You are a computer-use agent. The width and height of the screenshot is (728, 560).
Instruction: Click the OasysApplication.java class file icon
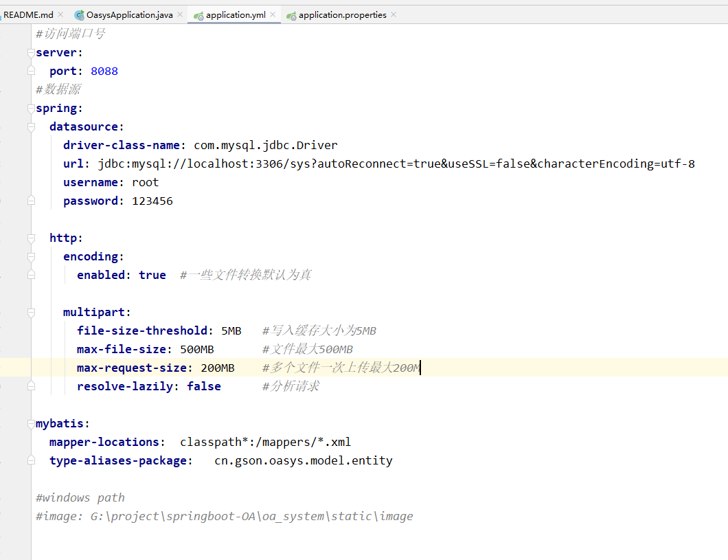80,15
